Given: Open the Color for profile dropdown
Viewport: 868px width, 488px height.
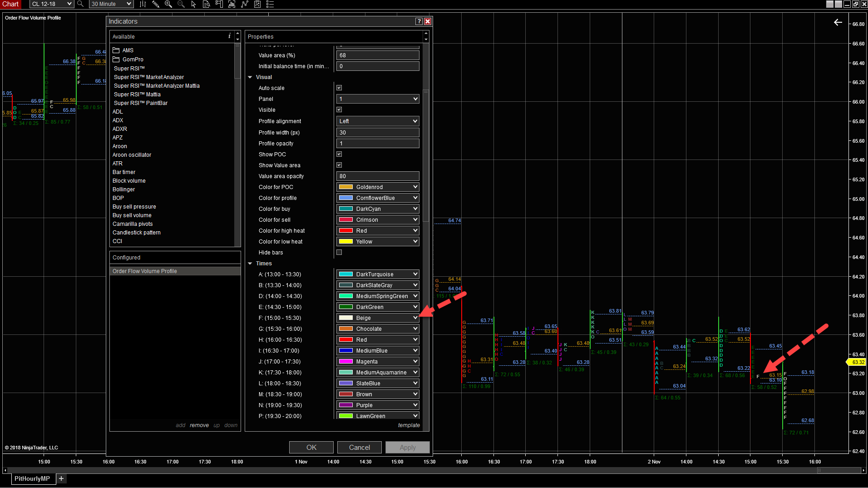Looking at the screenshot, I should [x=378, y=198].
